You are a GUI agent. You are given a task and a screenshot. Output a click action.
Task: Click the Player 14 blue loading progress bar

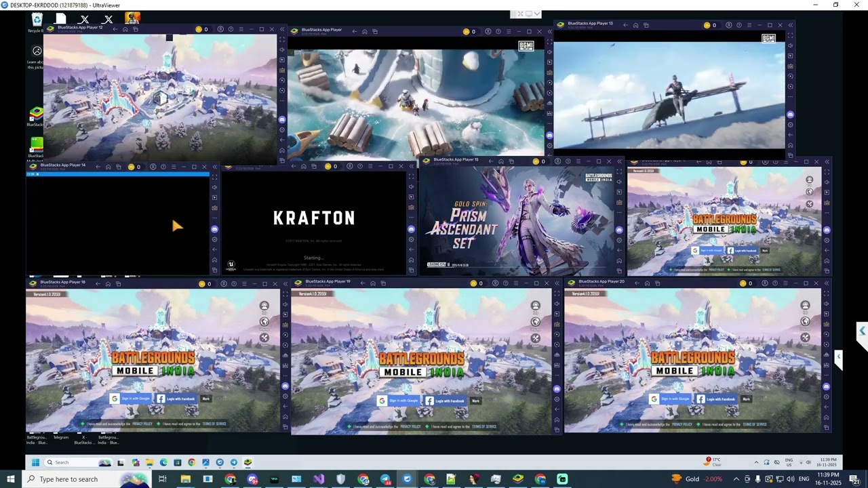[118, 174]
